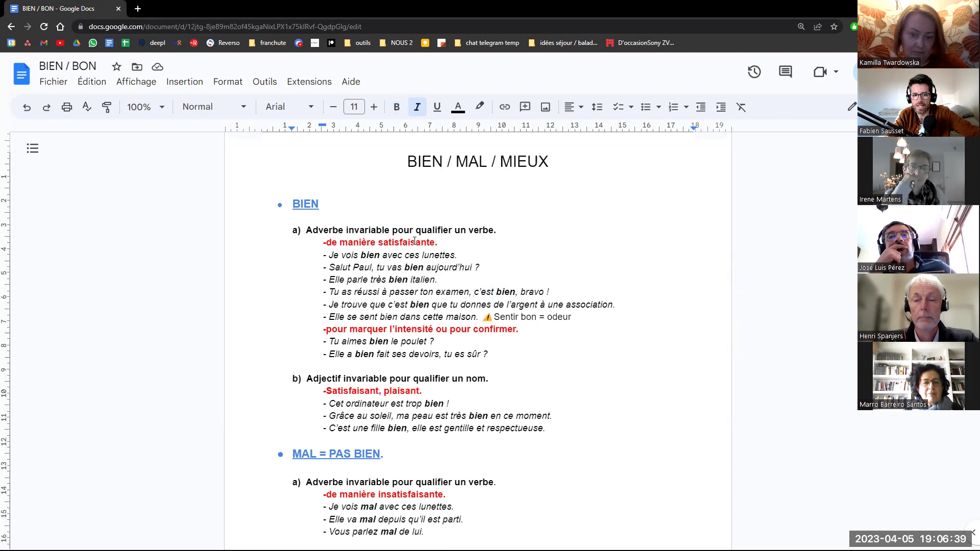980x551 pixels.
Task: Increase font size with plus button
Action: pyautogui.click(x=374, y=107)
